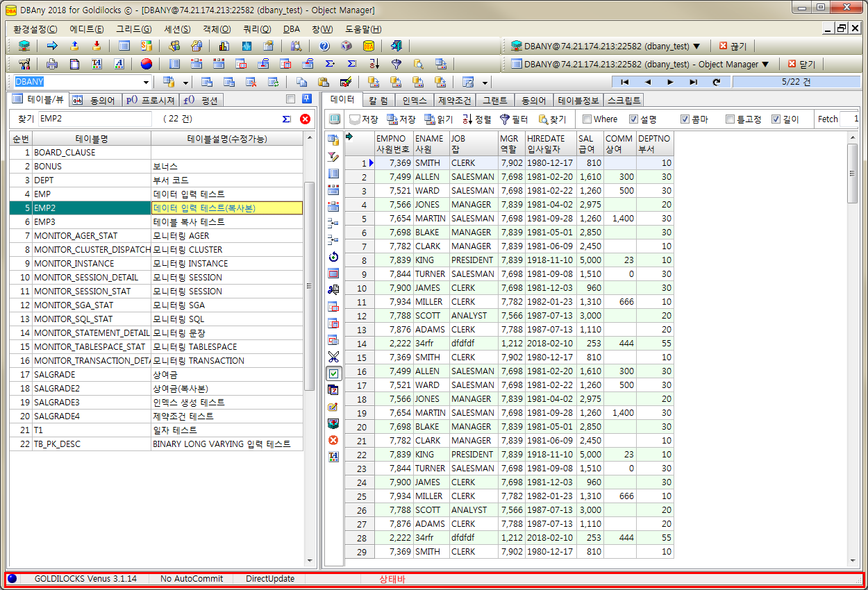Select the SALGRADE table row
Image resolution: width=868 pixels, height=590 pixels.
click(156, 374)
